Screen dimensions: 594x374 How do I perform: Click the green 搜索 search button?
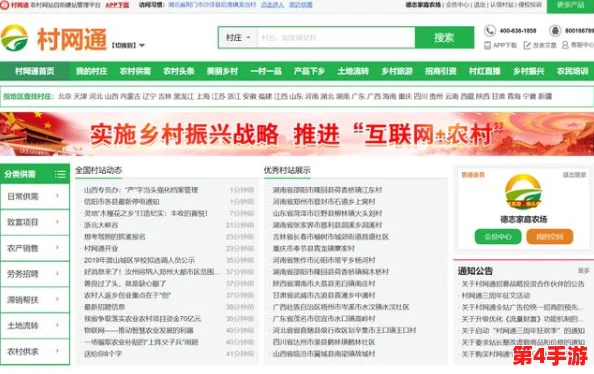point(444,38)
